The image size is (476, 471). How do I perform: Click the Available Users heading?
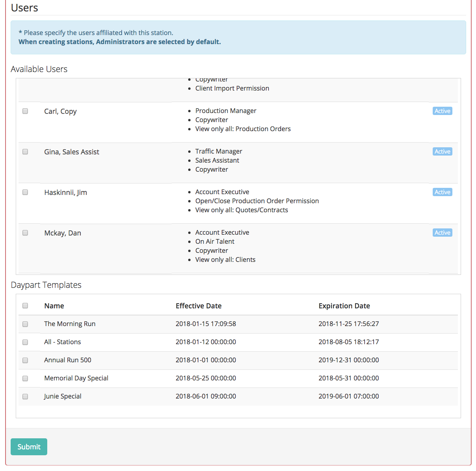point(39,69)
